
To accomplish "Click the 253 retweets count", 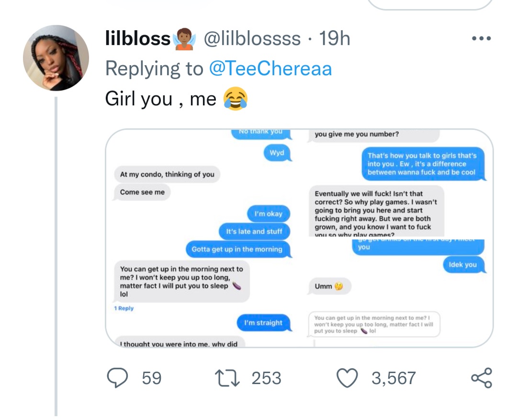I will point(266,378).
